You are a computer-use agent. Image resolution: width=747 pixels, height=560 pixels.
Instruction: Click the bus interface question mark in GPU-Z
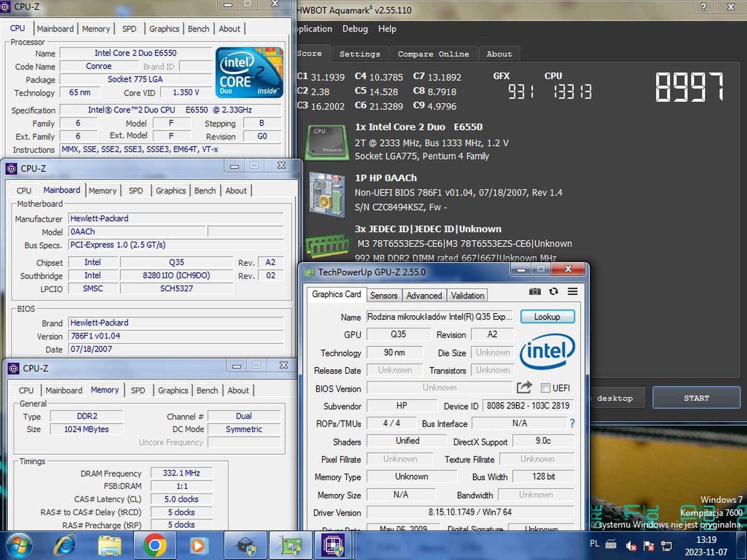(x=572, y=423)
